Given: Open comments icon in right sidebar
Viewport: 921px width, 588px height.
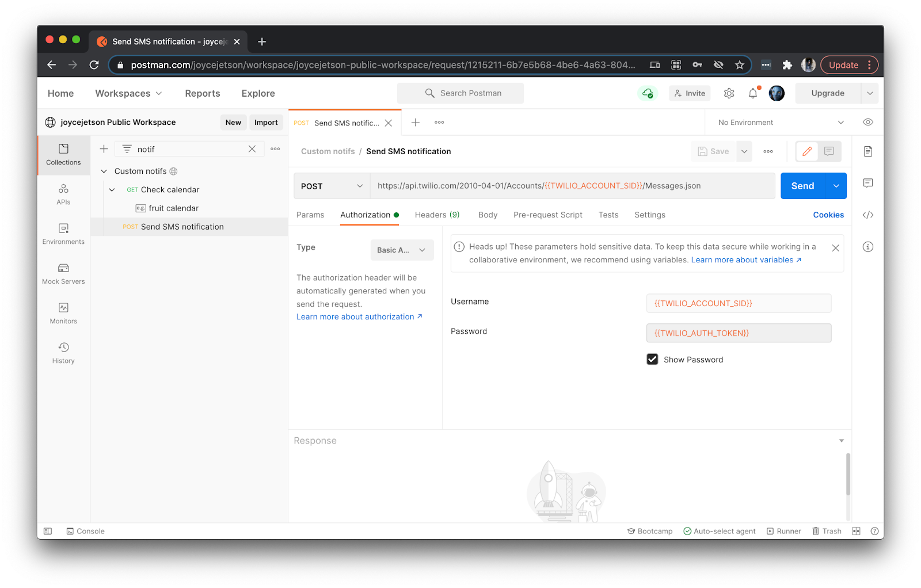Looking at the screenshot, I should 868,183.
